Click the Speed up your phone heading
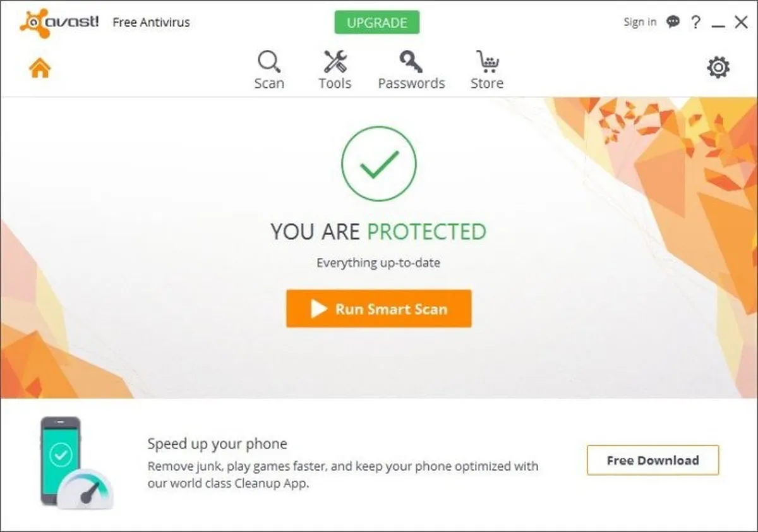 tap(217, 444)
